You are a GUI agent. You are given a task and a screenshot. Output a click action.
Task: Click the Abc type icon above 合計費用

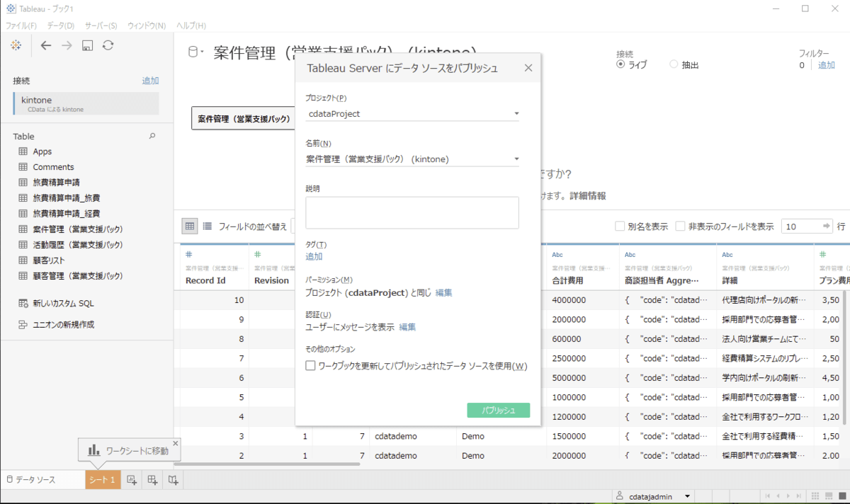click(x=557, y=255)
